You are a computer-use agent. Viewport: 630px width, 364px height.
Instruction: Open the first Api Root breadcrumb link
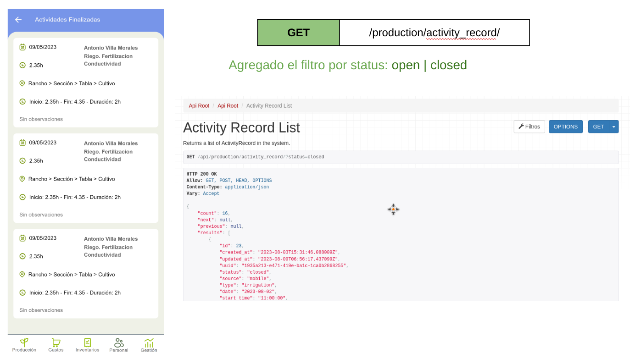[x=199, y=106]
